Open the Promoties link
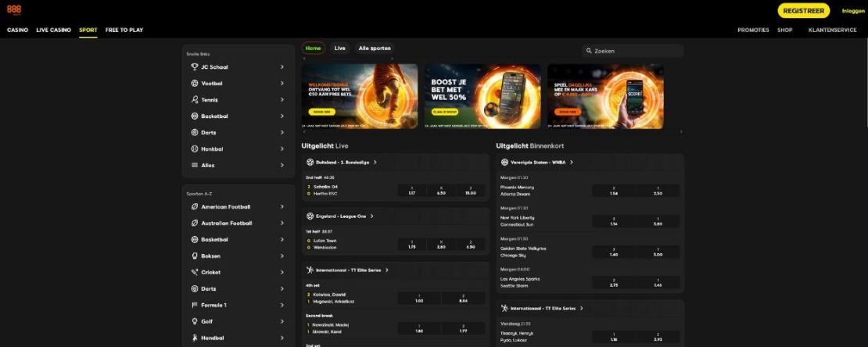The width and height of the screenshot is (868, 347). [753, 30]
